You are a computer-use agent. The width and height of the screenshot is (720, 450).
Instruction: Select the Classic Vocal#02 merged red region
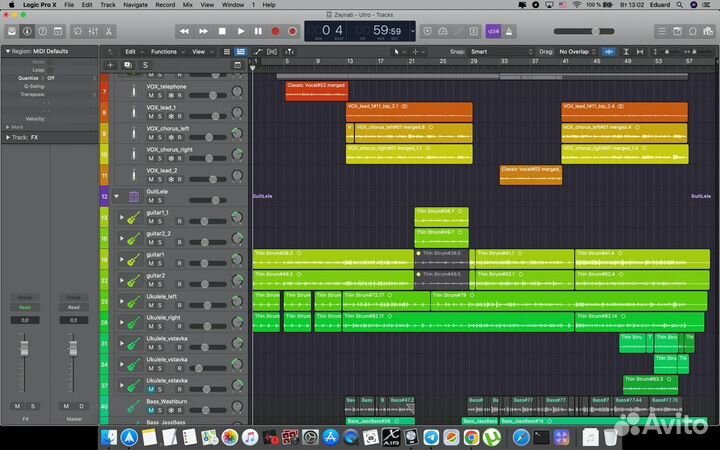(316, 90)
